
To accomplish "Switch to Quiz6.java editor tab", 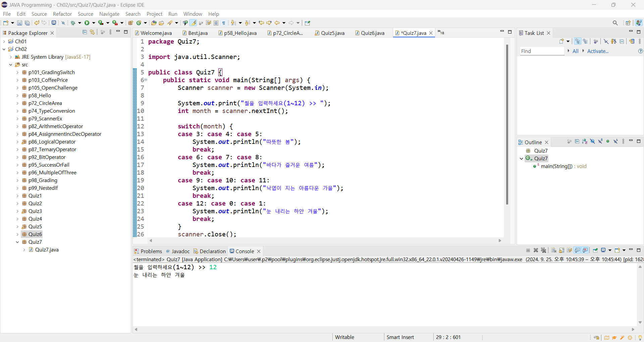I will coord(370,33).
